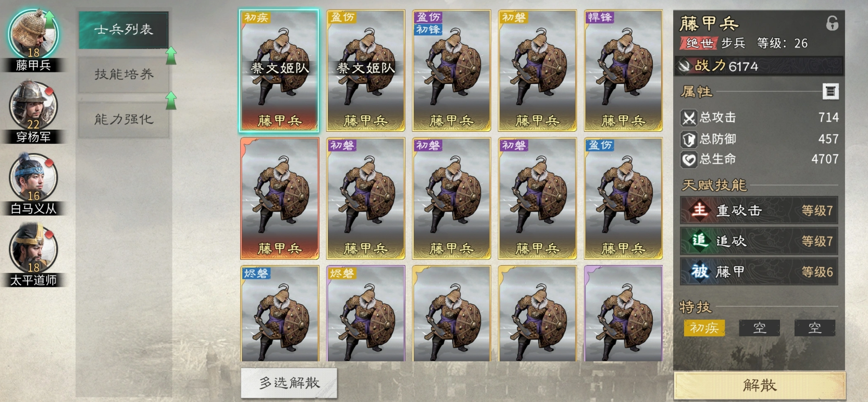Click the 总生命 heart icon
Viewport: 868px width, 402px height.
[x=689, y=159]
